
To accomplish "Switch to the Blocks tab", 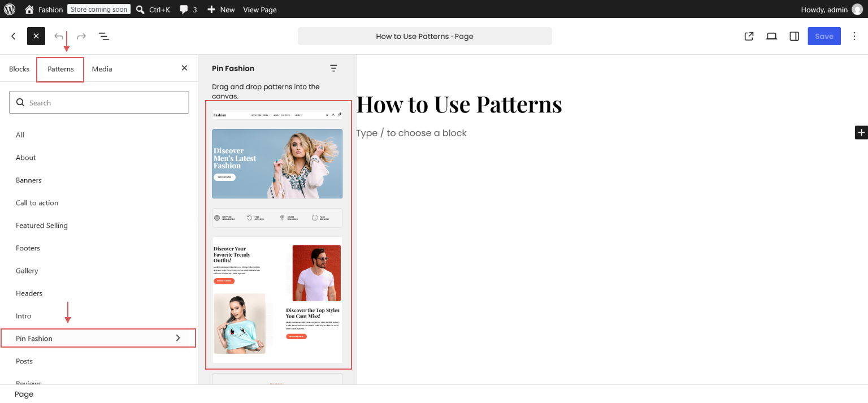I will coord(19,69).
